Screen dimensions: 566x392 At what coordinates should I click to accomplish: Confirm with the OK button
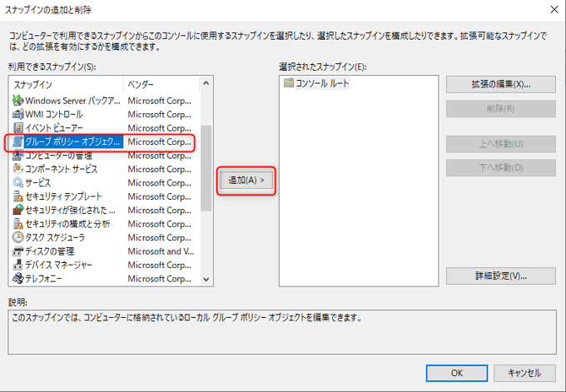tap(457, 373)
